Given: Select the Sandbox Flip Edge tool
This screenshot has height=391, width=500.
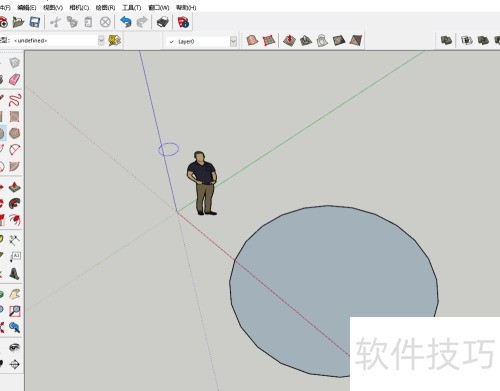Looking at the screenshot, I should (x=356, y=40).
